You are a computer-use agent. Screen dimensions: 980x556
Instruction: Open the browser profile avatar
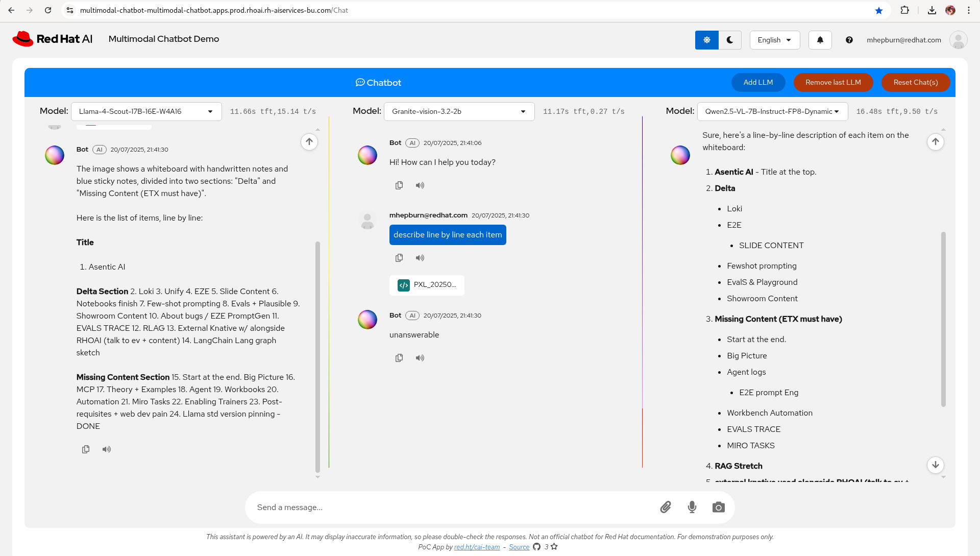pyautogui.click(x=950, y=10)
